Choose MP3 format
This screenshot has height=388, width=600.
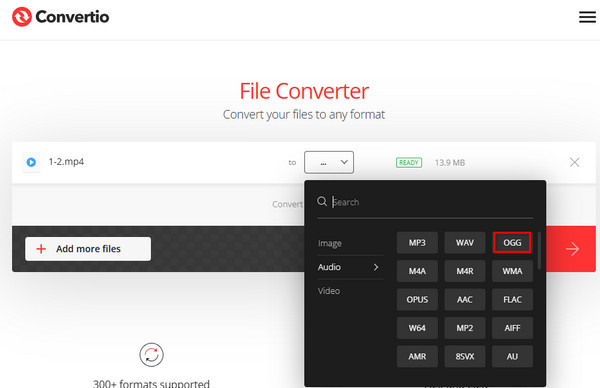click(417, 243)
